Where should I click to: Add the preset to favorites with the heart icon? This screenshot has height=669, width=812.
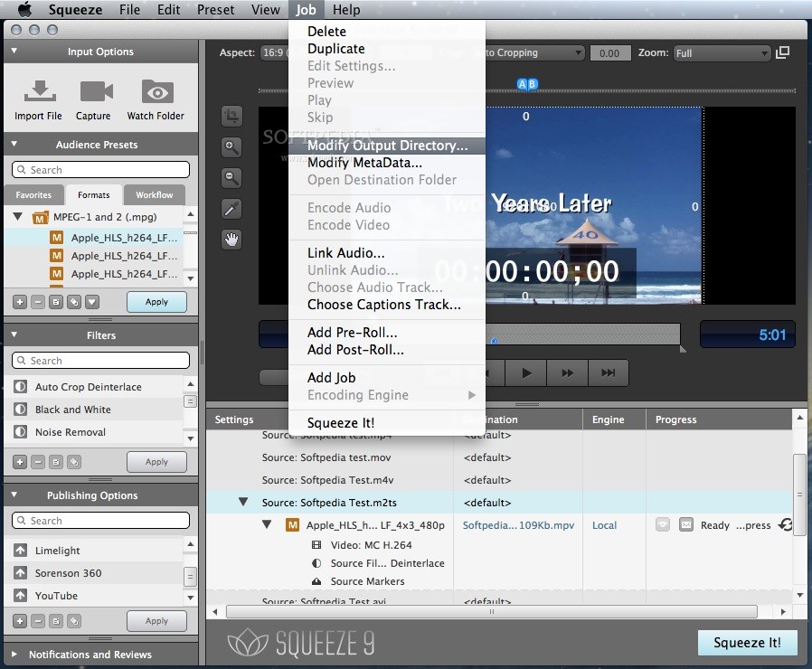[92, 302]
